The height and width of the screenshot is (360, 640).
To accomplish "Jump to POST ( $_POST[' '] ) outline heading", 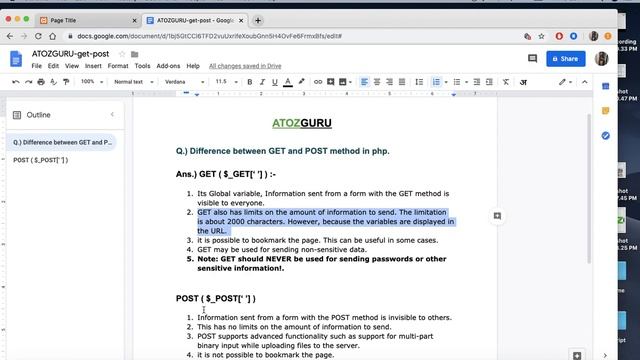I will [40, 160].
